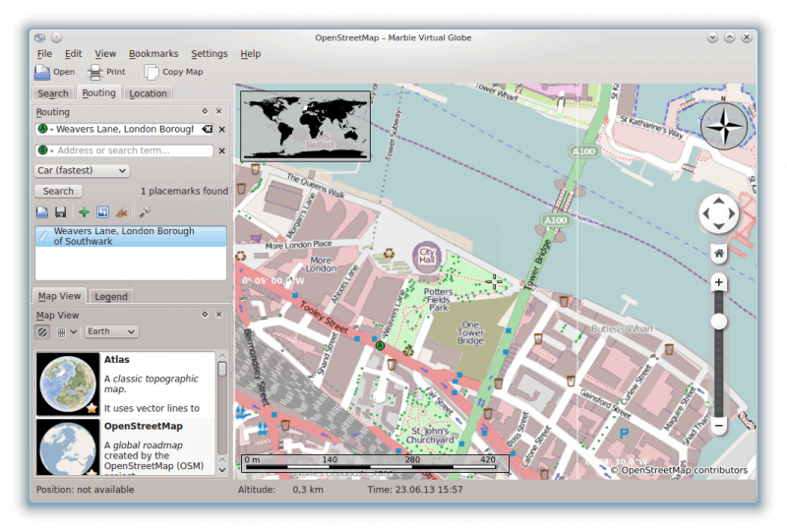This screenshot has height=532, width=787.
Task: Open the File menu
Action: (44, 54)
